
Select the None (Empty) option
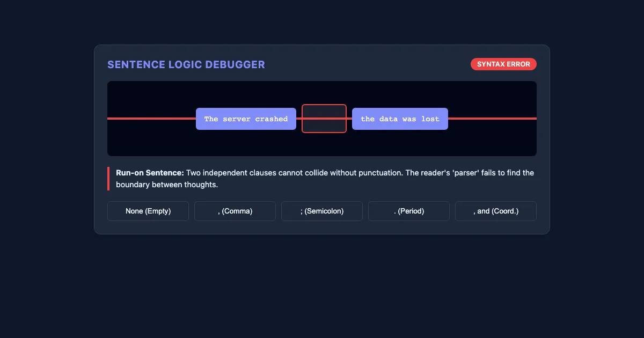point(148,211)
